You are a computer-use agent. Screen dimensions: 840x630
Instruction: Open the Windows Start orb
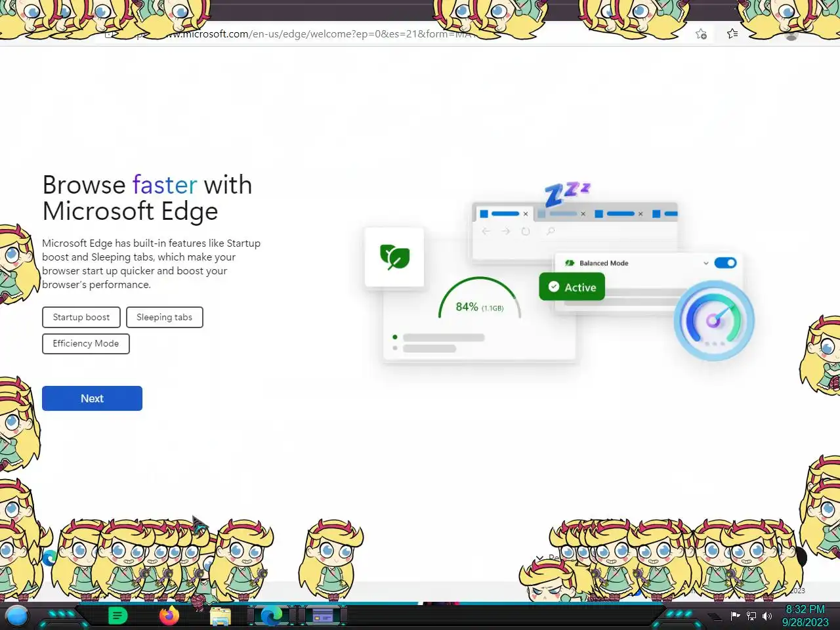(x=17, y=616)
